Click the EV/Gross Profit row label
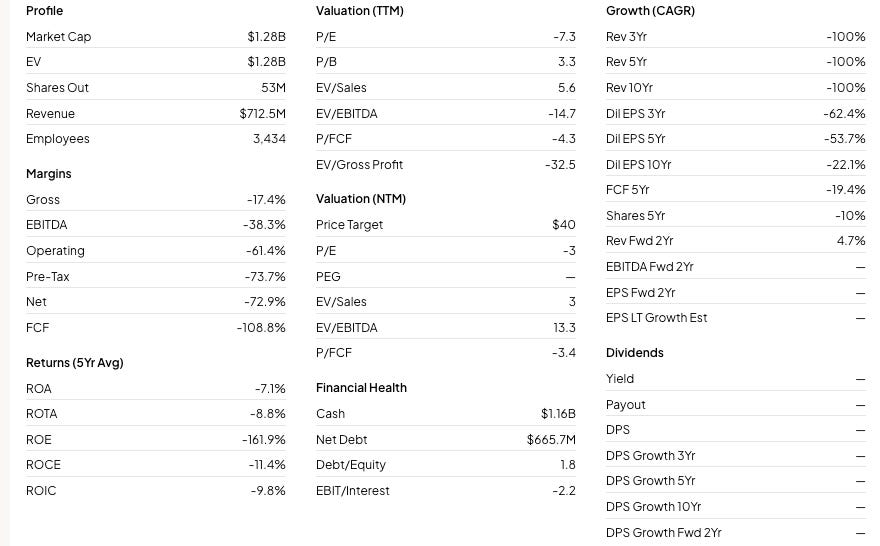This screenshot has height=546, width=880. coord(359,164)
